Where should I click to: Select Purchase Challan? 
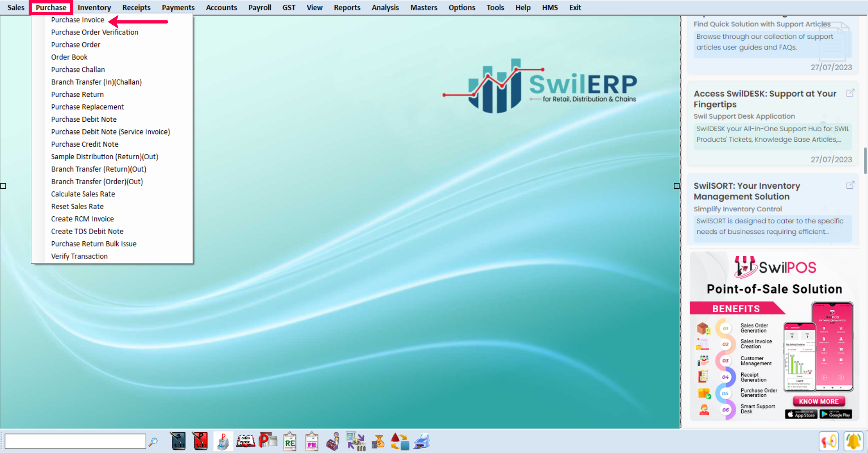point(78,70)
